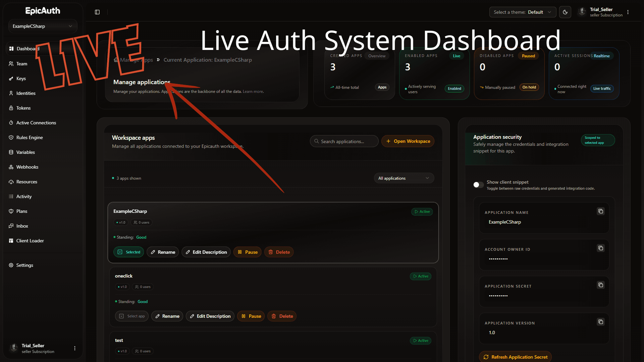The width and height of the screenshot is (644, 362).
Task: Copy the Application Secret
Action: (x=600, y=285)
